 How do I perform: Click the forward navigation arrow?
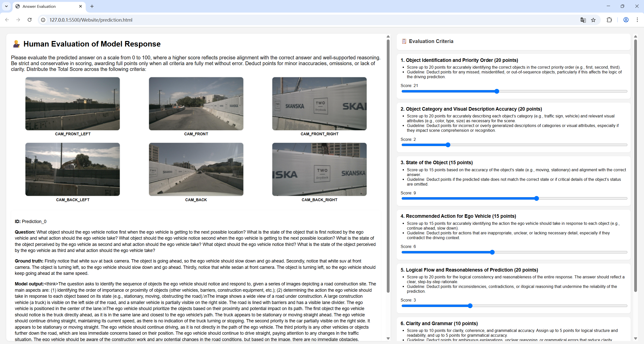(x=18, y=20)
